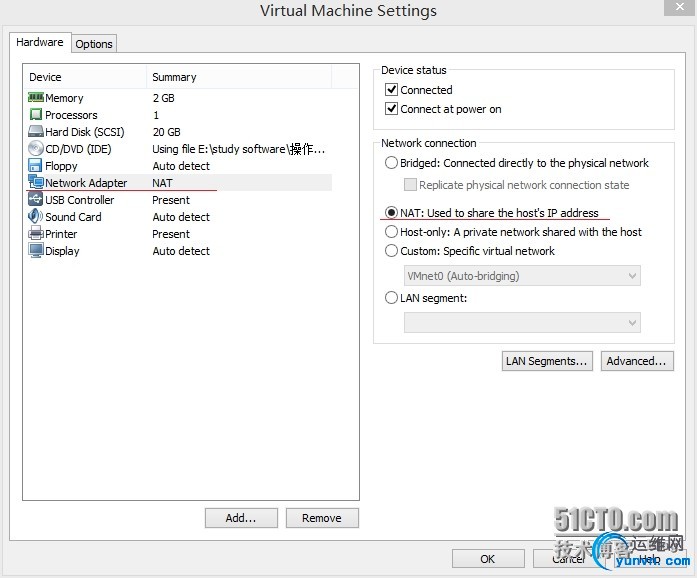Open Advanced... network settings
The image size is (697, 578).
pyautogui.click(x=637, y=361)
